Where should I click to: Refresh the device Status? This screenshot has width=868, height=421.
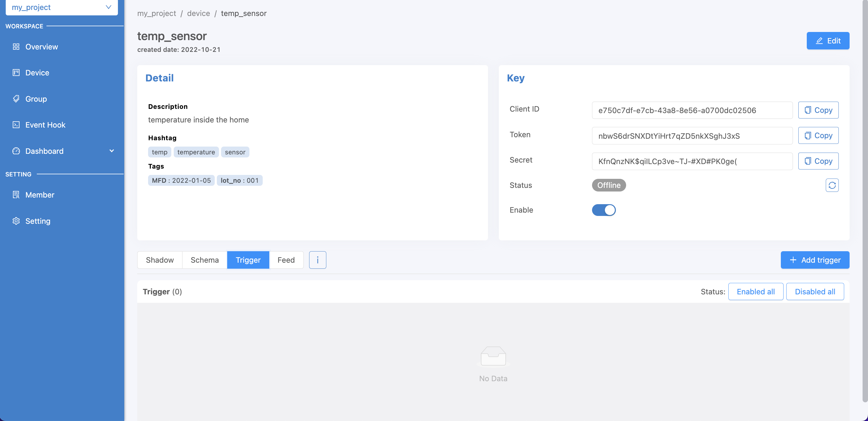[832, 185]
